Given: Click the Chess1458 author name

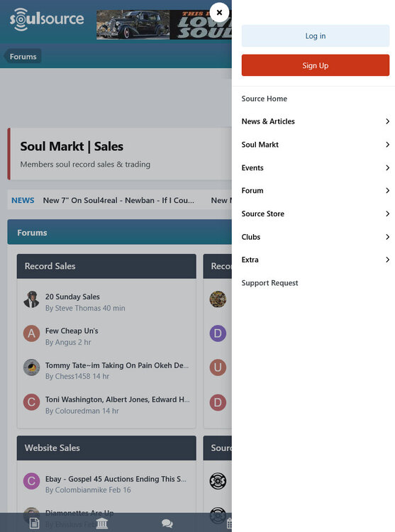Looking at the screenshot, I should click(72, 376).
